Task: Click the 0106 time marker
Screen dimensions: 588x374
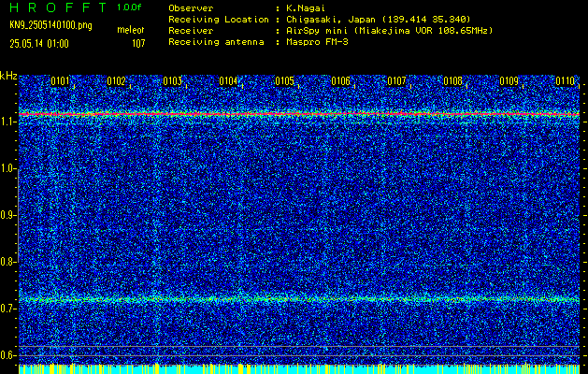Action: coord(341,81)
